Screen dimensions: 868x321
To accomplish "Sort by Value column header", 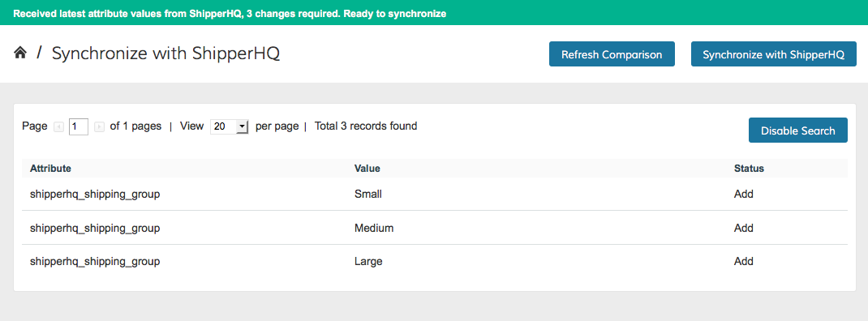I will coord(367,169).
